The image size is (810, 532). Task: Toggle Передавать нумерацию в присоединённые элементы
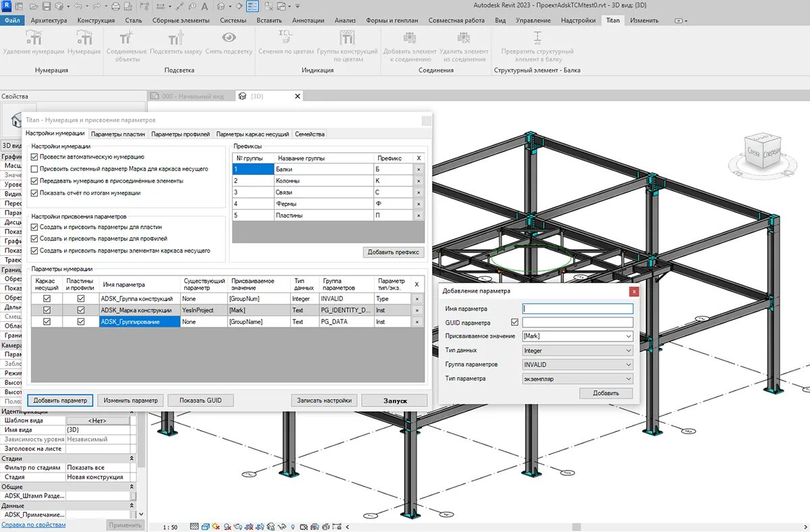point(34,181)
